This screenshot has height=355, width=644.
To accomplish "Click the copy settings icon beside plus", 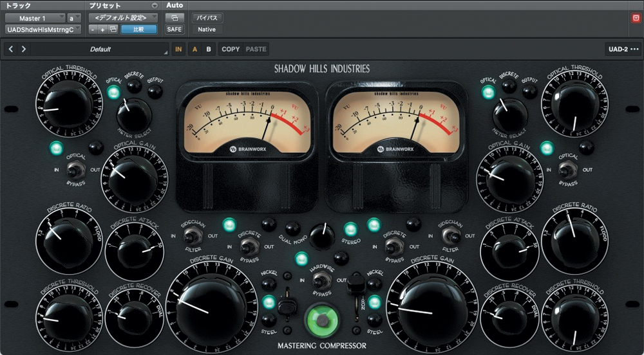I will 113,30.
